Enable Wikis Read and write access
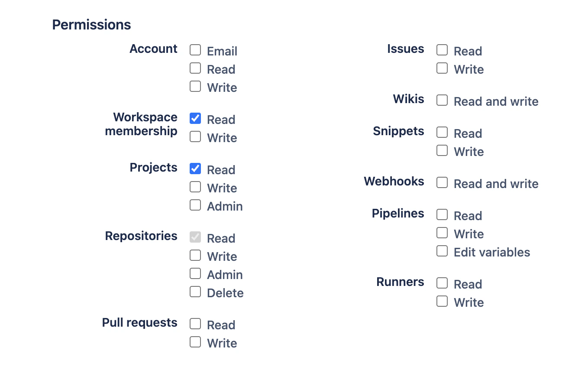Image resolution: width=588 pixels, height=370 pixels. pyautogui.click(x=442, y=100)
